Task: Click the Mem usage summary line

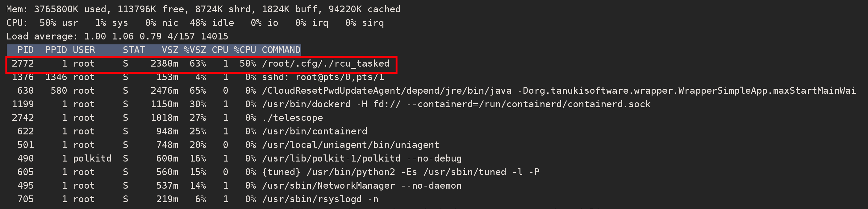Action: tap(203, 9)
